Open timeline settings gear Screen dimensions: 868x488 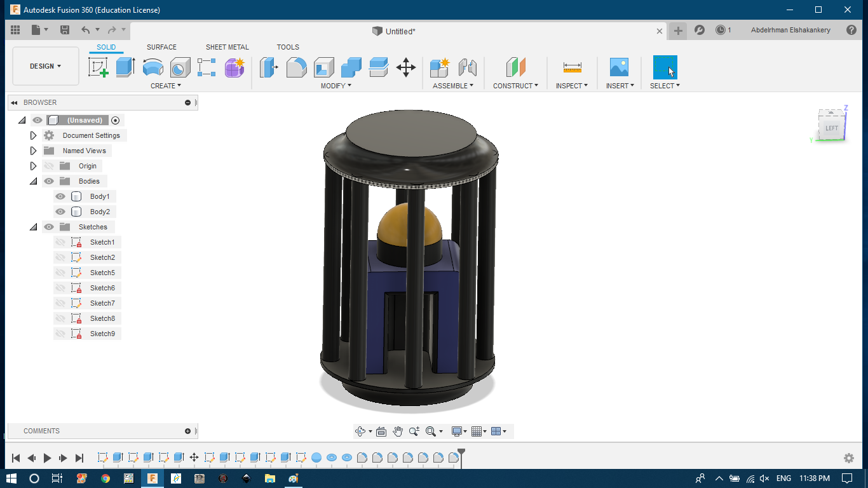click(848, 458)
